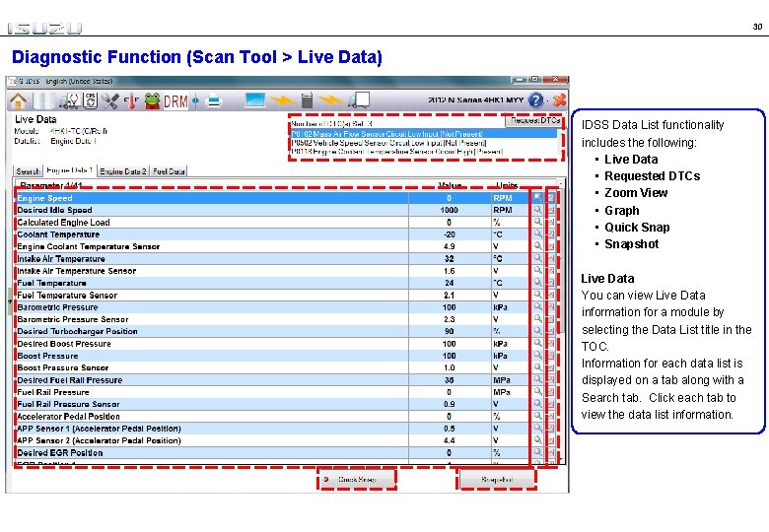The width and height of the screenshot is (769, 532).
Task: Open graph for Intake Air Temperature row
Action: pos(551,258)
